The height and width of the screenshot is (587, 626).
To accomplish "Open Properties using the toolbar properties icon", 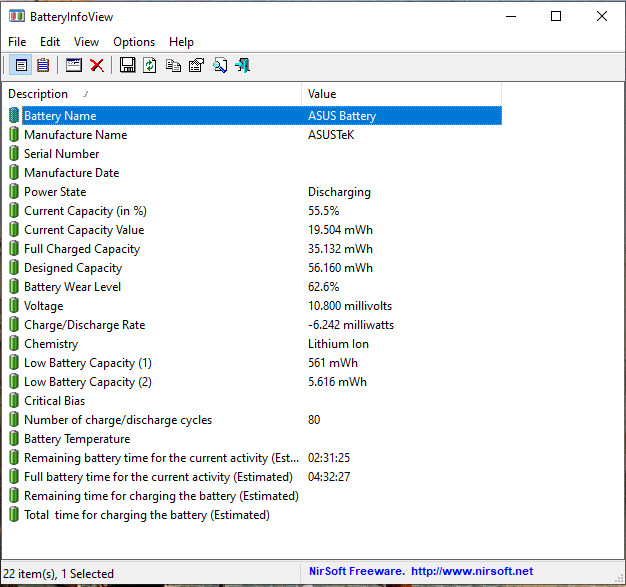I will [196, 65].
